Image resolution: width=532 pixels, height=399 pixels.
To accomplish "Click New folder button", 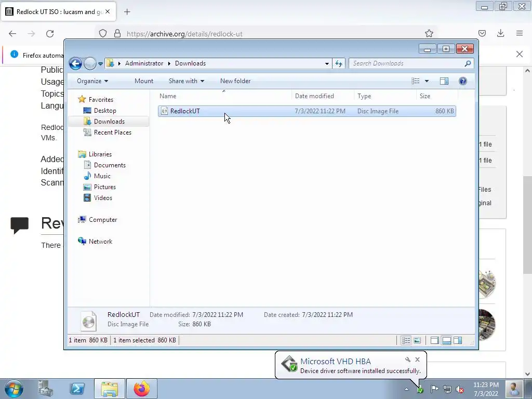I will (x=235, y=81).
